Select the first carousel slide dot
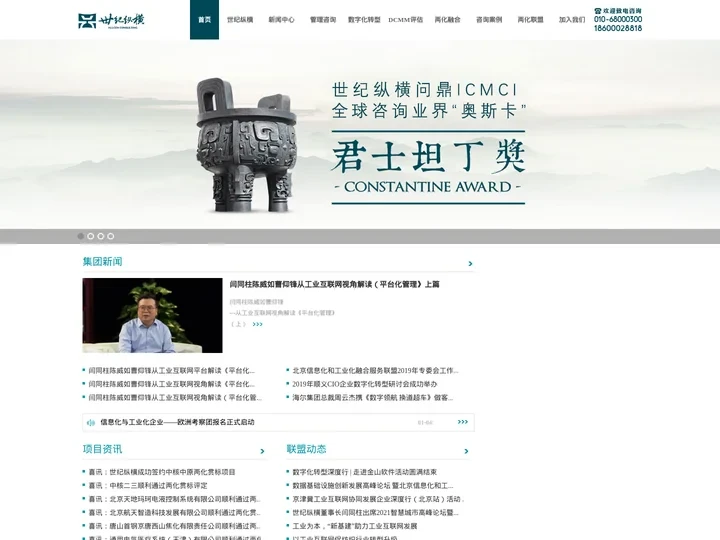 (81, 236)
